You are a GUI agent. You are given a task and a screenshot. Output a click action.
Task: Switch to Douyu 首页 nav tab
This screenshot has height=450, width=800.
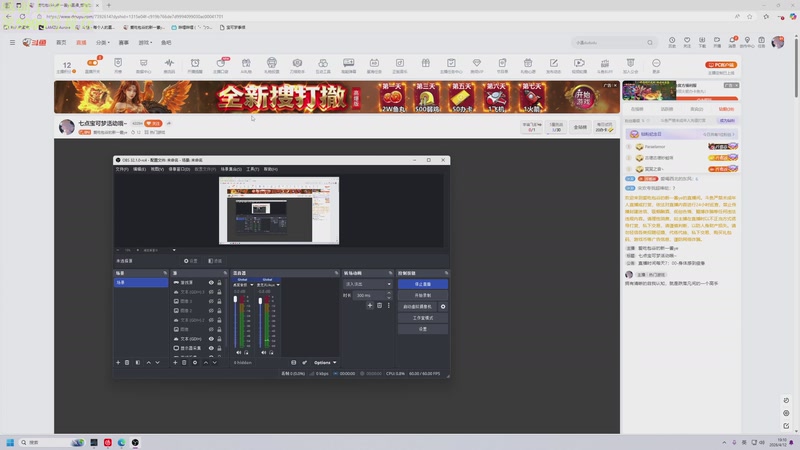(x=61, y=42)
